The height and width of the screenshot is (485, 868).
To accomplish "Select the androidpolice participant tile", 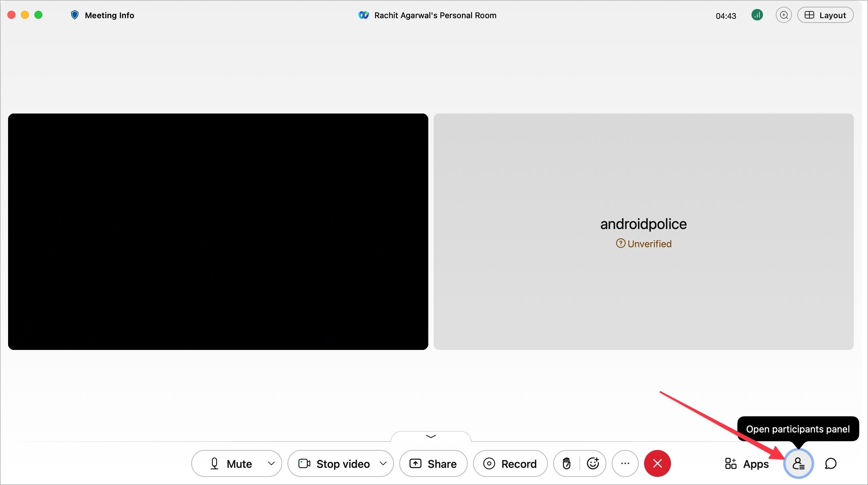I will 643,231.
